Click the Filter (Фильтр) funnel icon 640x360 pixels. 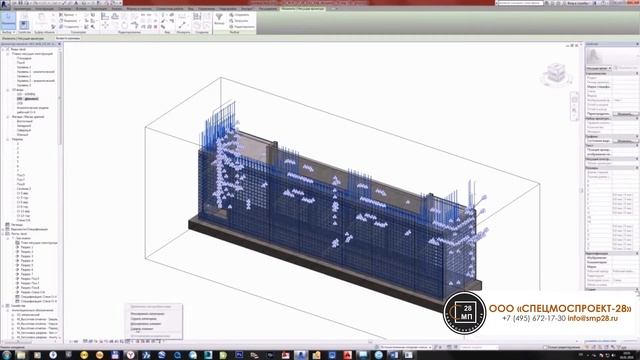pyautogui.click(x=219, y=18)
